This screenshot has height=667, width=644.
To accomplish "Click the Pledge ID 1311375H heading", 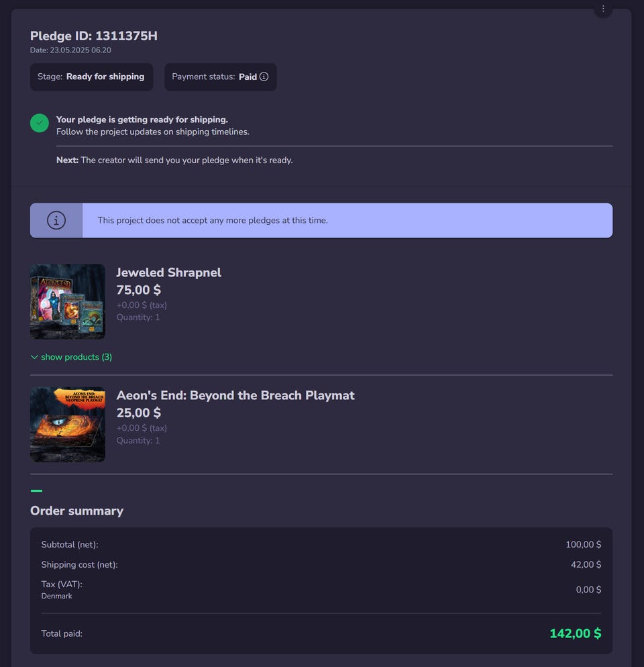I will point(93,36).
